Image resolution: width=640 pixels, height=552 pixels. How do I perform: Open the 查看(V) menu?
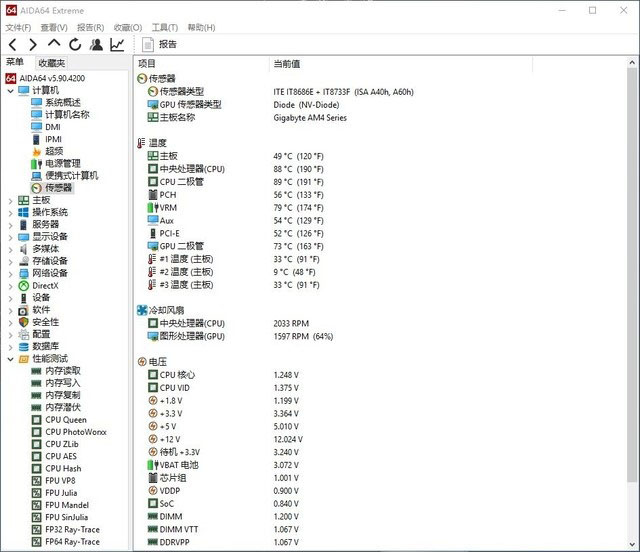54,27
